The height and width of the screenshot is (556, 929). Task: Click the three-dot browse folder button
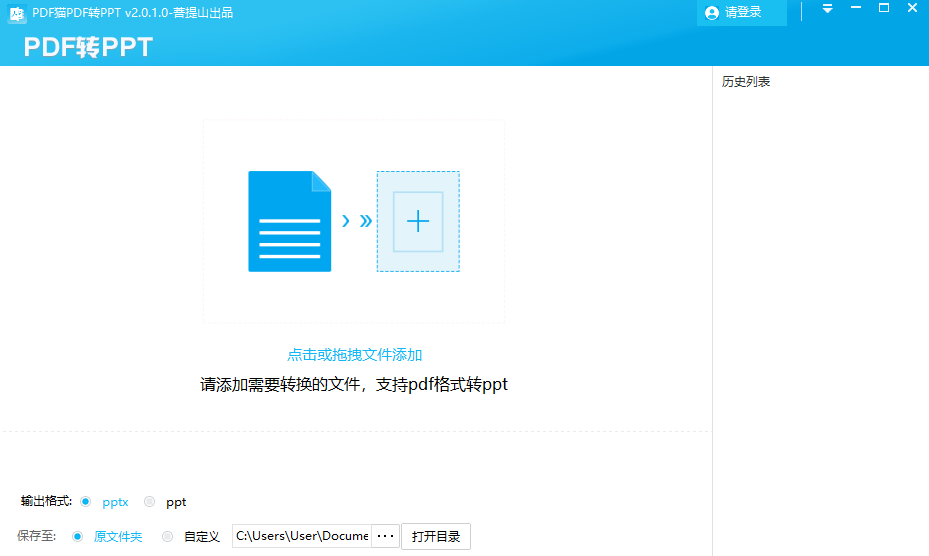(385, 536)
